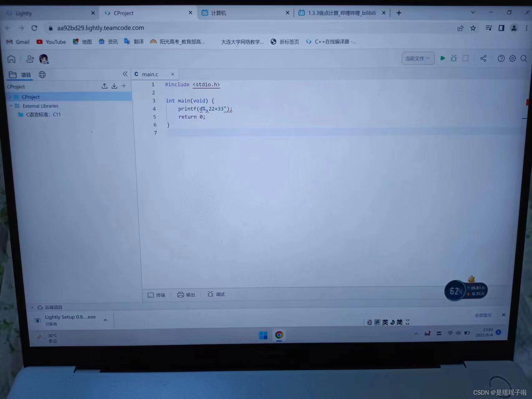This screenshot has width=532, height=399.
Task: Open the Chrome profile icon
Action: (x=514, y=28)
